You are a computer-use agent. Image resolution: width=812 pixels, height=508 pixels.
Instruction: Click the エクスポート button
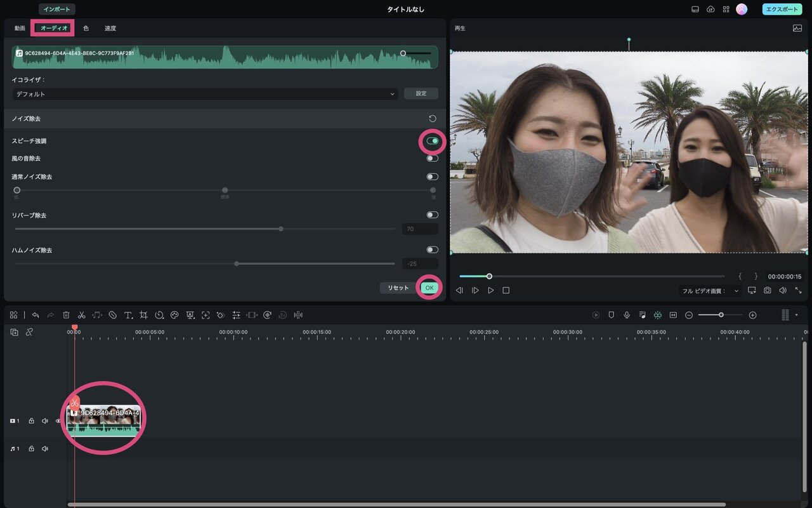coord(782,10)
